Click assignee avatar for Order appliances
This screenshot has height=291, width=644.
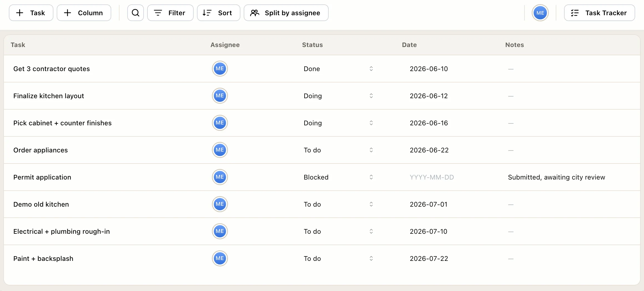coord(220,150)
